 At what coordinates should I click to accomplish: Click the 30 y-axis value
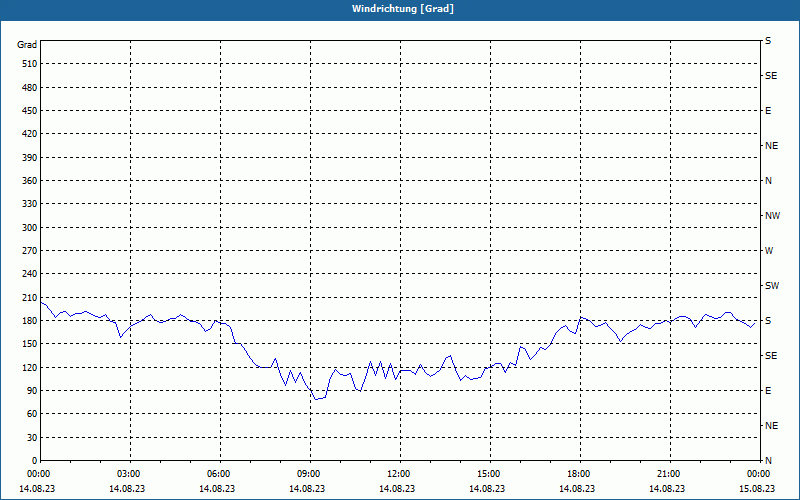[x=32, y=437]
